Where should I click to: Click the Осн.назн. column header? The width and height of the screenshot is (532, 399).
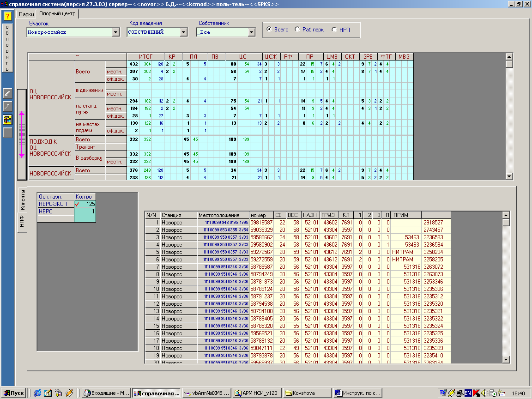(55, 197)
